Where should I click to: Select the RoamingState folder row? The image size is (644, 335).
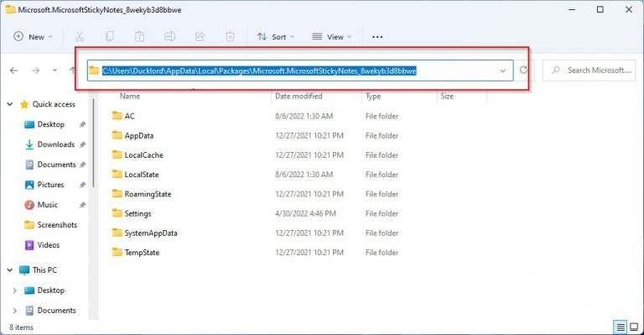(x=255, y=194)
